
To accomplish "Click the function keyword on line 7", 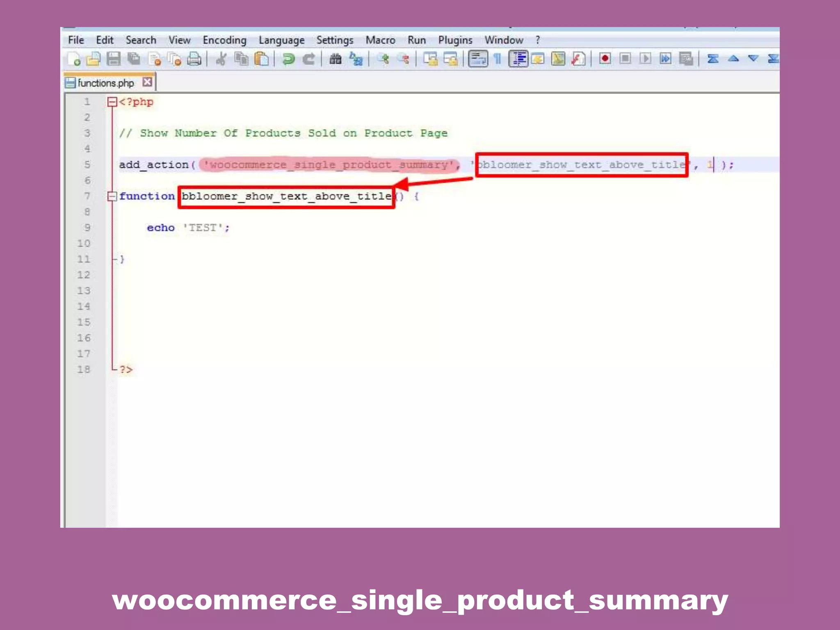I will (x=147, y=196).
